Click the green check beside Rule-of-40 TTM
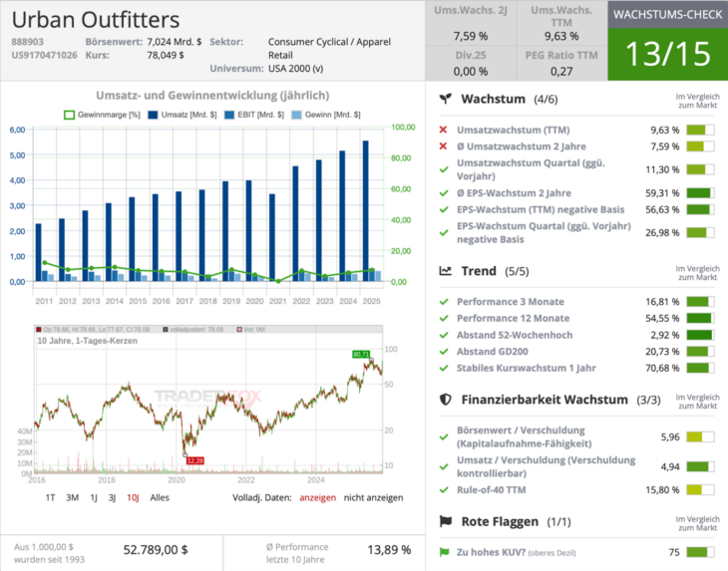This screenshot has width=728, height=571. pyautogui.click(x=443, y=489)
